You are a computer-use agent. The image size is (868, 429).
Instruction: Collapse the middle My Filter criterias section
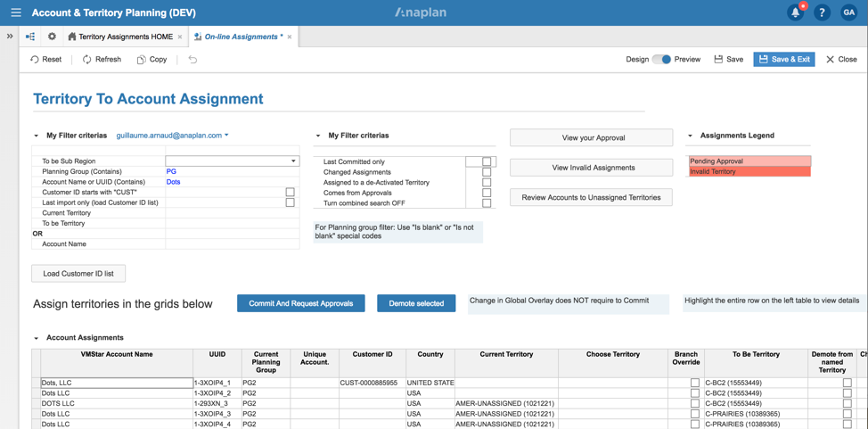[x=318, y=136]
